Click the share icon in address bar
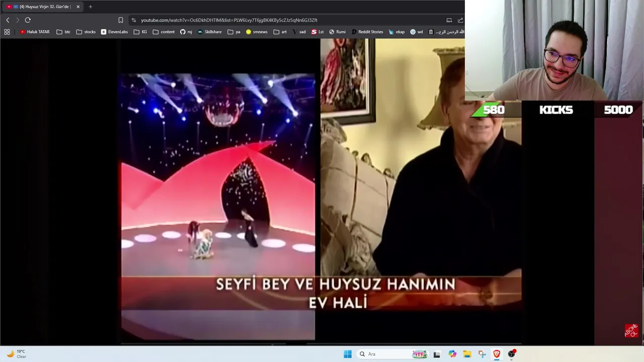This screenshot has height=362, width=644. tap(460, 20)
